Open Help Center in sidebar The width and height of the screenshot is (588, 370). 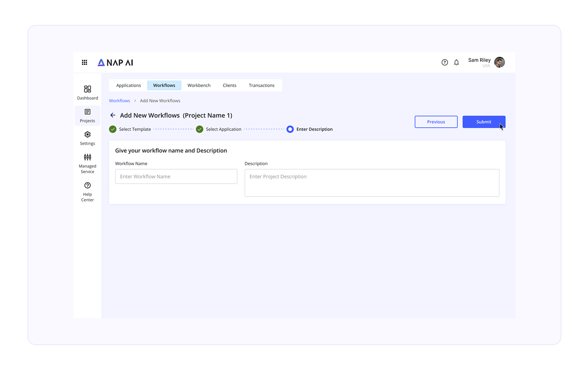tap(87, 192)
